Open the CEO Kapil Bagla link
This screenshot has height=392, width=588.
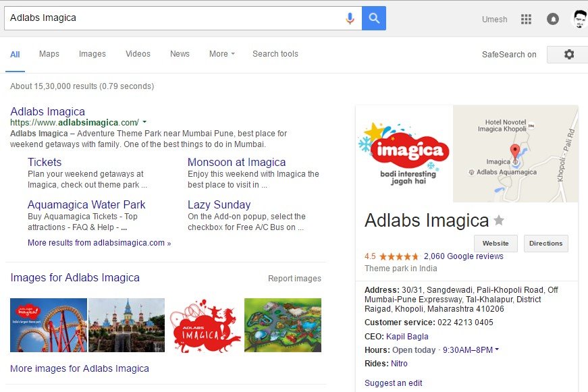[x=407, y=337]
